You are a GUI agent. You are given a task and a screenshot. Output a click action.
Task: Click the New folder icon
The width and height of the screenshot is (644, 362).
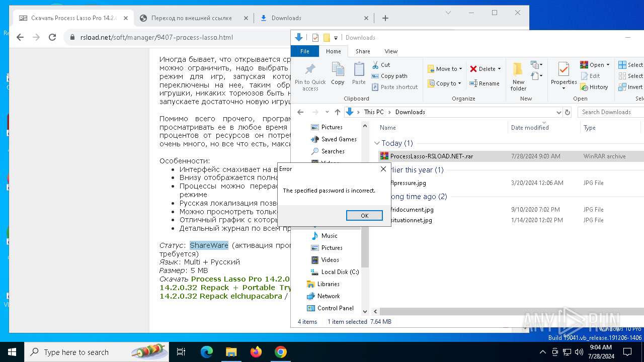pos(518,77)
